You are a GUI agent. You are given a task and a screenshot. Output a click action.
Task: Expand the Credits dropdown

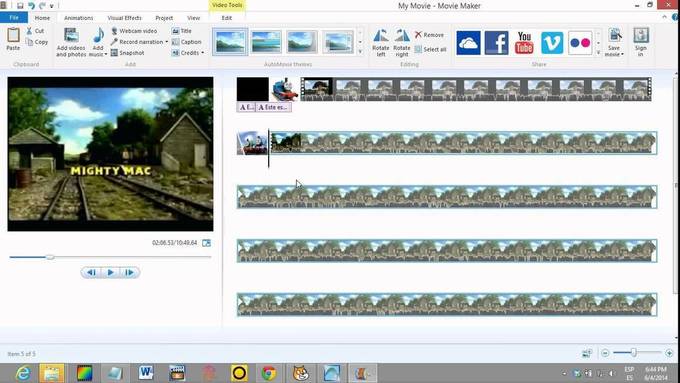point(203,53)
